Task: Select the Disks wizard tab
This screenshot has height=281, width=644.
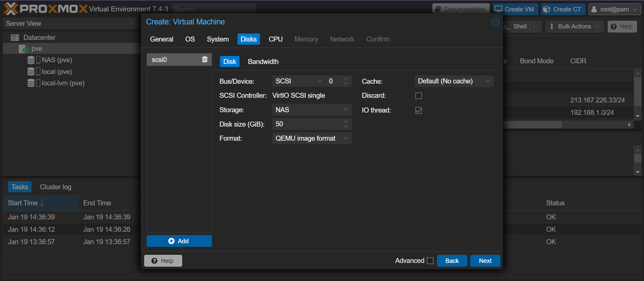Action: [249, 39]
